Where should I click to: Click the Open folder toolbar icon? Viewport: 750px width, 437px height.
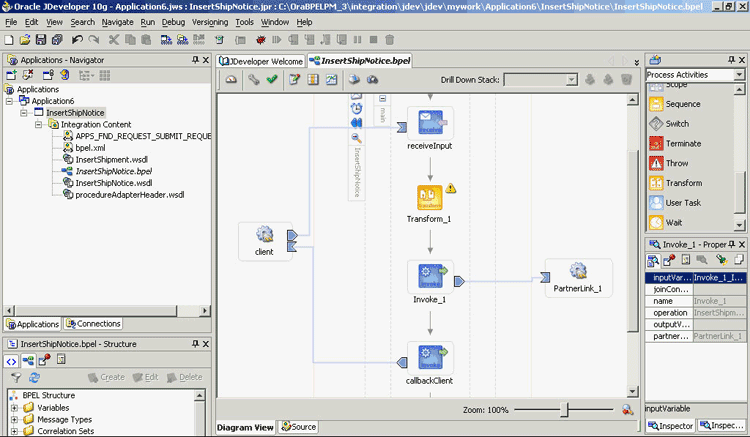(25, 40)
